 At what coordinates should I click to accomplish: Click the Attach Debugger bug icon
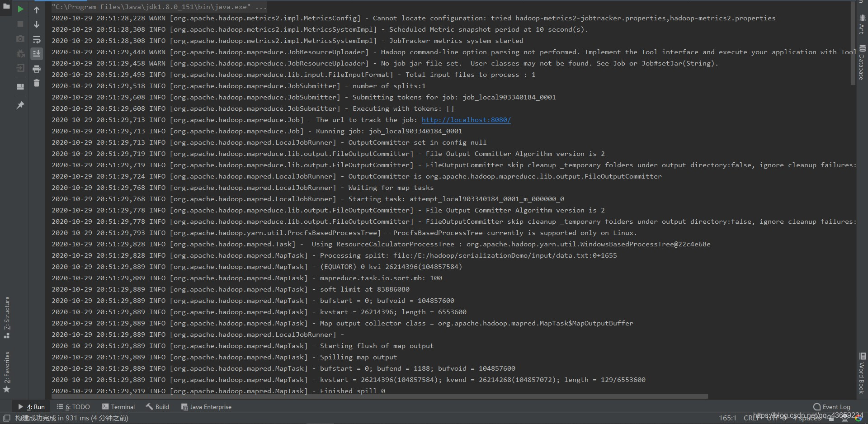[x=20, y=54]
